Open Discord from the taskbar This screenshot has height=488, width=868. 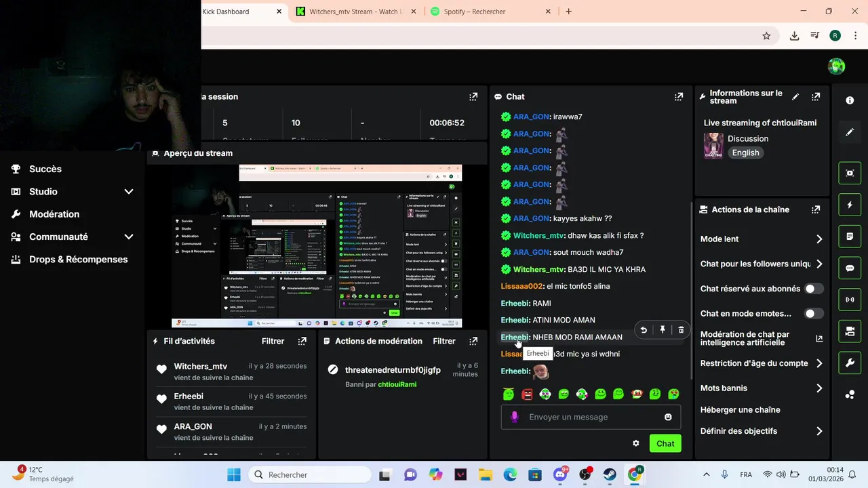[561, 474]
